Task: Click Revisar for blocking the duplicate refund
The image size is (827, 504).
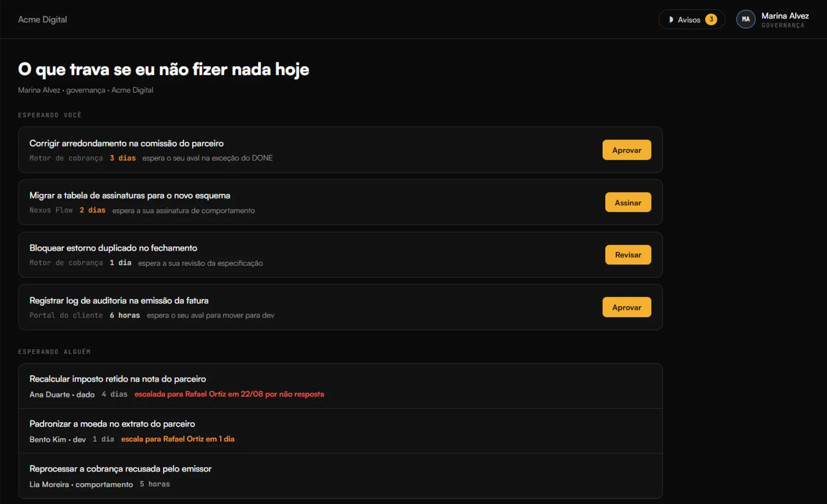Action: pyautogui.click(x=628, y=255)
